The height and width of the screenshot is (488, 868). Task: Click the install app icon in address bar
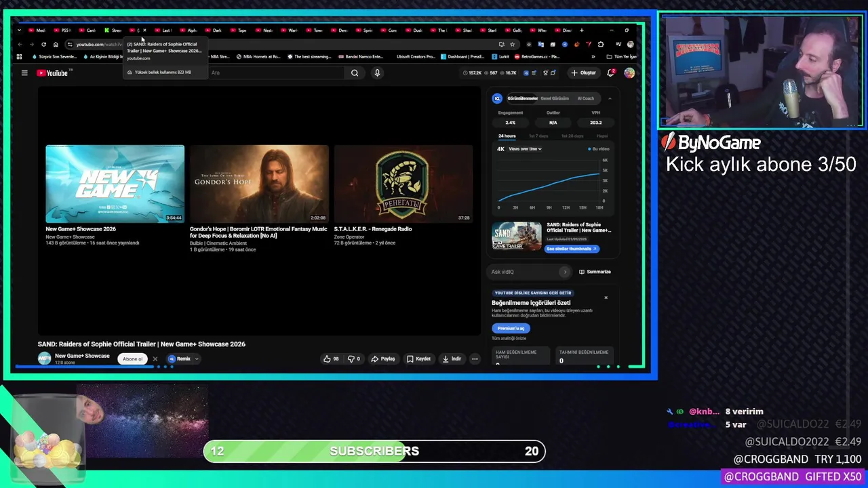[x=501, y=45]
